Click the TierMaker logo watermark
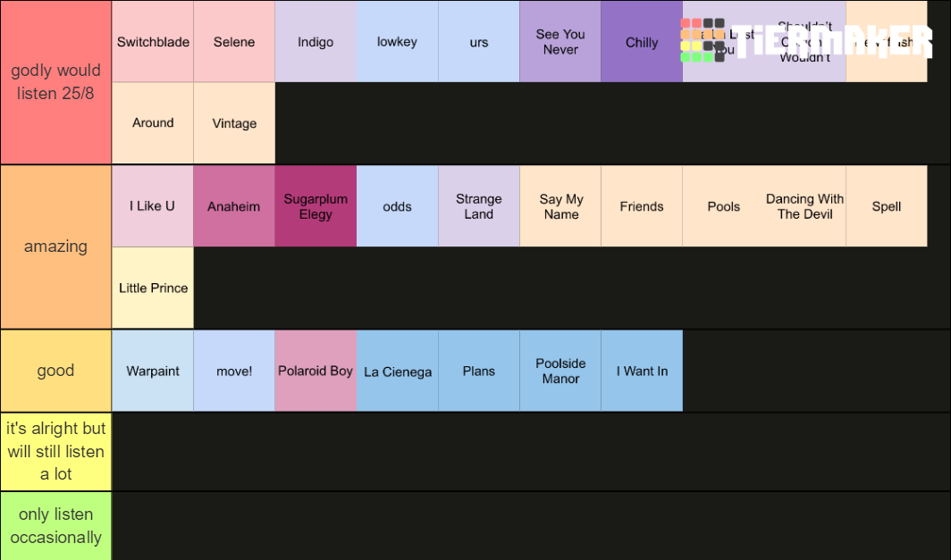Screen dimensions: 951x560 pyautogui.click(x=806, y=40)
